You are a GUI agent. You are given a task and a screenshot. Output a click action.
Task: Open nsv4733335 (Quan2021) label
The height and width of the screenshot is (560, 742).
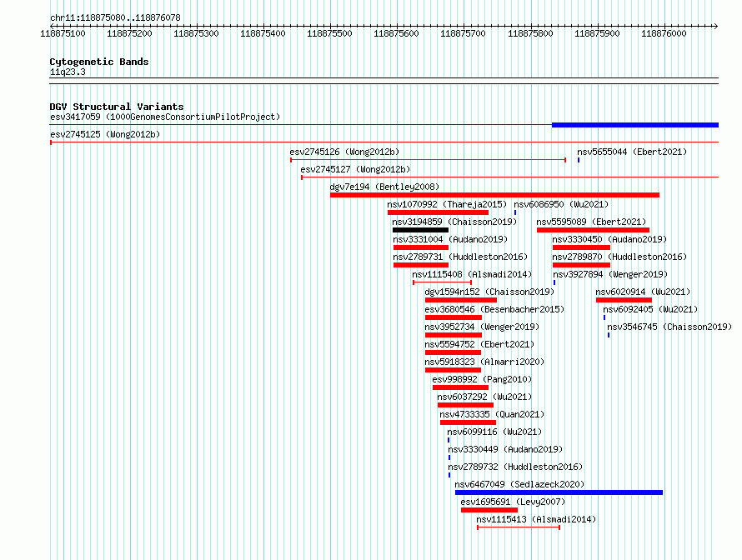pos(492,414)
